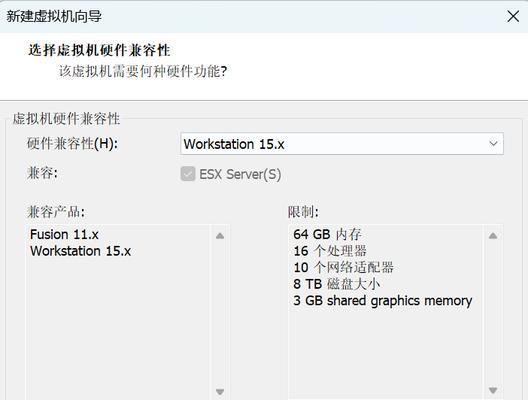Viewport: 528px width, 400px height.
Task: Click up arrow of 兼容产品 list scrollbar
Action: click(x=220, y=235)
